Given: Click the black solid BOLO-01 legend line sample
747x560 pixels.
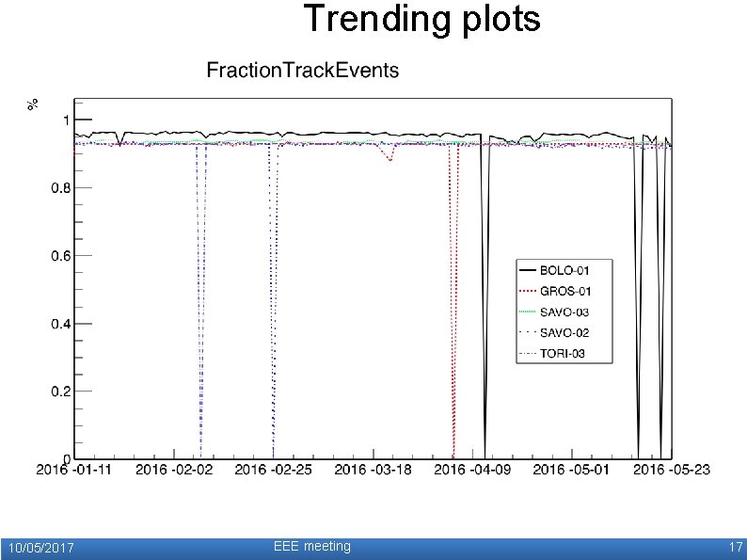Looking at the screenshot, I should pyautogui.click(x=527, y=271).
